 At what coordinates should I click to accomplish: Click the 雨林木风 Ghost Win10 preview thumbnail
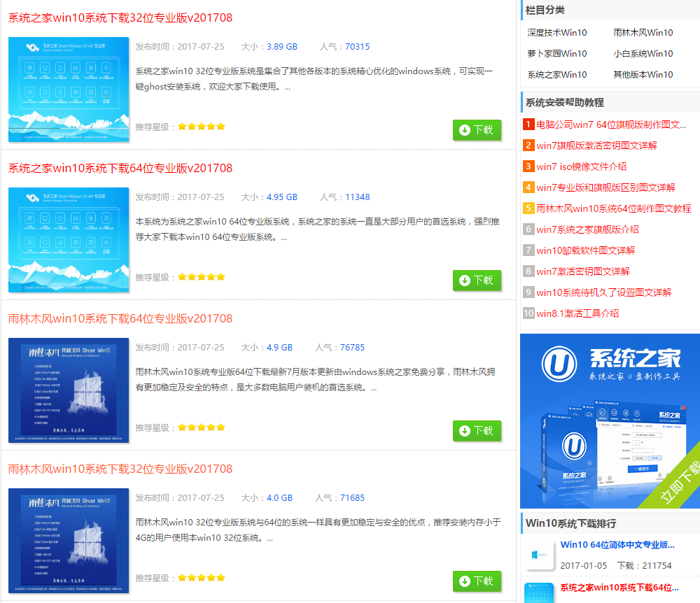coord(68,390)
